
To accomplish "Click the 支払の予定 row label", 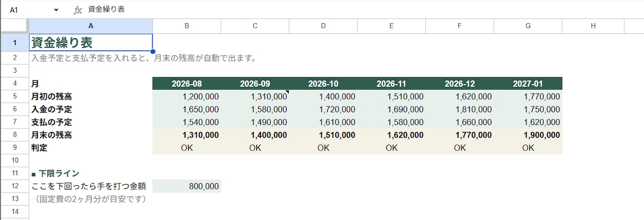I will pos(91,122).
